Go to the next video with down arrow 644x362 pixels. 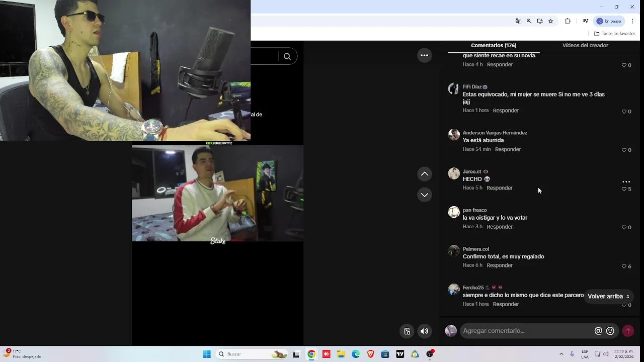[425, 195]
